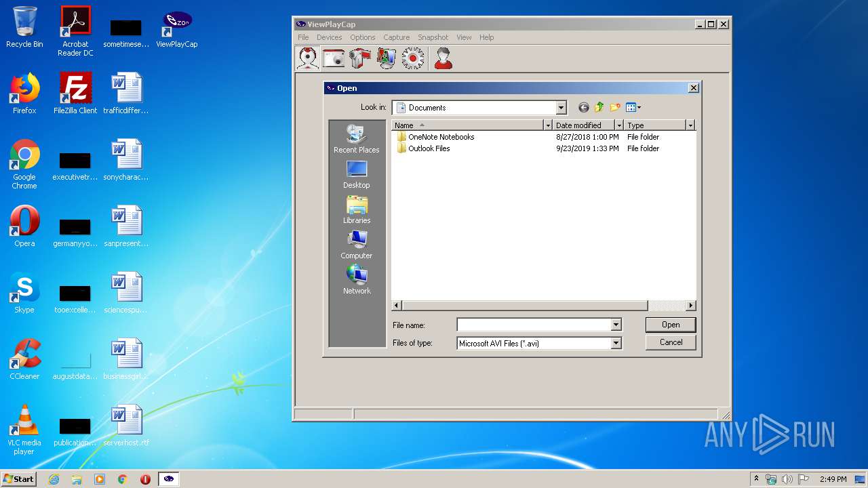Open the View Menu icon dropdown
This screenshot has width=868, height=488.
coord(633,107)
